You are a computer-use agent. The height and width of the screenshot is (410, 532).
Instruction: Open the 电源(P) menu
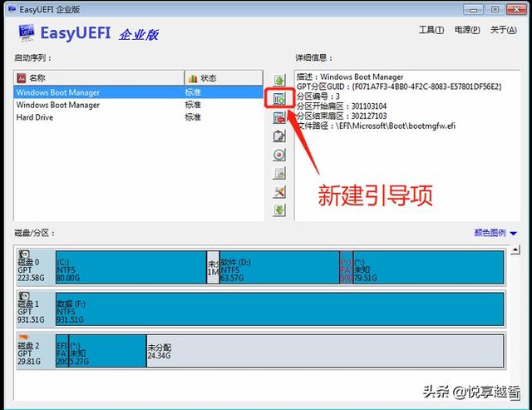coord(467,30)
